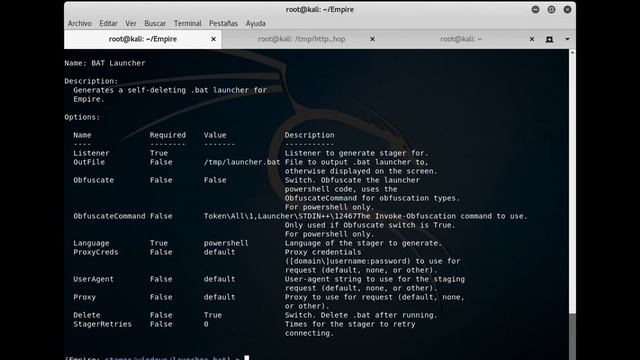Switch to root@kali: ~ tab
This screenshot has width=640, height=360.
pos(461,39)
